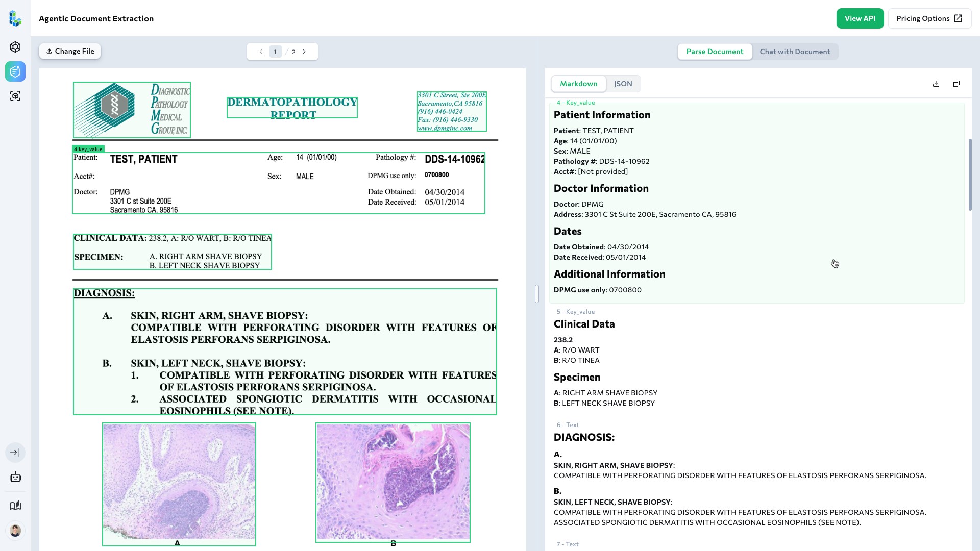
Task: Click the app logo icon in sidebar
Action: (x=15, y=19)
